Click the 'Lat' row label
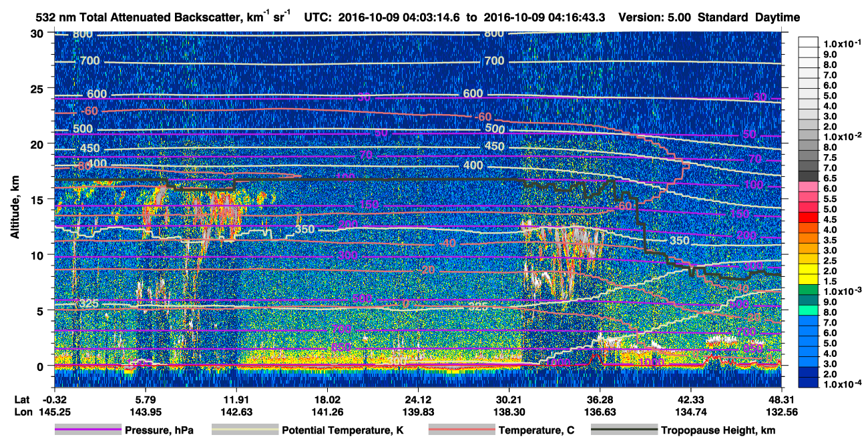This screenshot has height=445, width=868. click(x=22, y=399)
